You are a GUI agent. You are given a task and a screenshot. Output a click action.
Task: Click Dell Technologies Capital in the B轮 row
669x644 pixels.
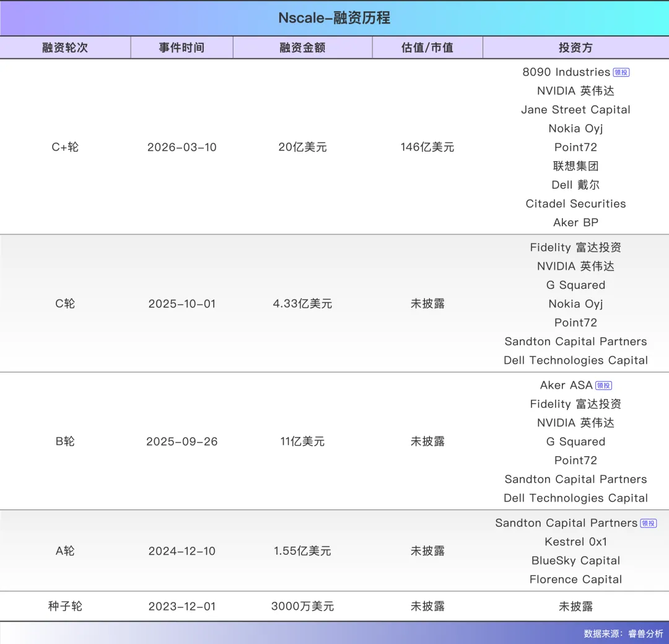click(x=575, y=498)
